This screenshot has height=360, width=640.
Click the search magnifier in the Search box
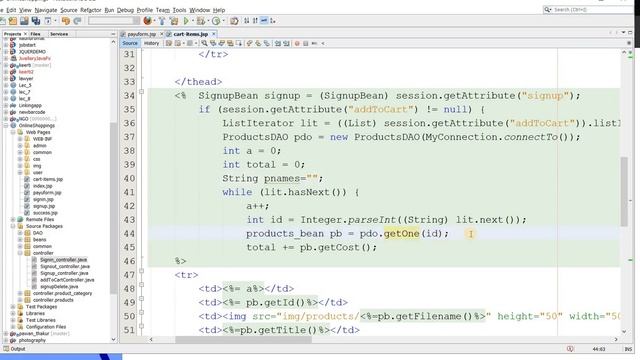[x=547, y=9]
